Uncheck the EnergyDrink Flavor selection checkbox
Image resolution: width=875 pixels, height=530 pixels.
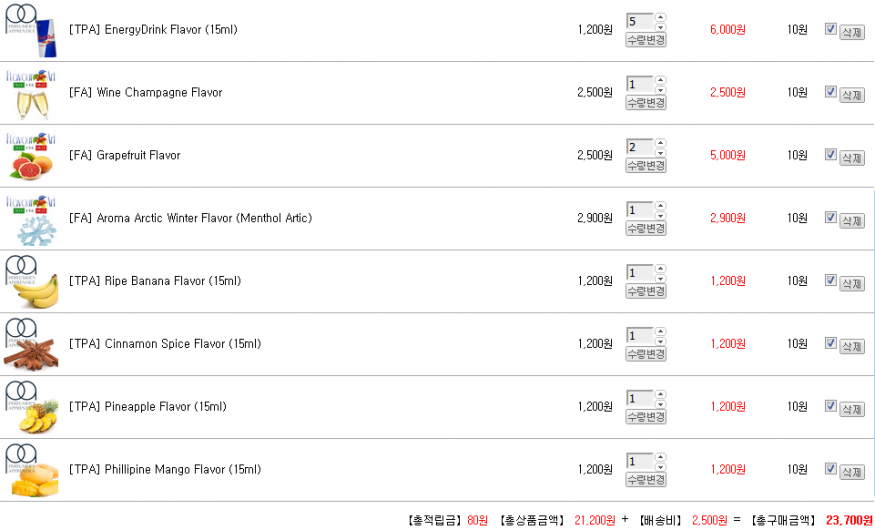pos(830,29)
